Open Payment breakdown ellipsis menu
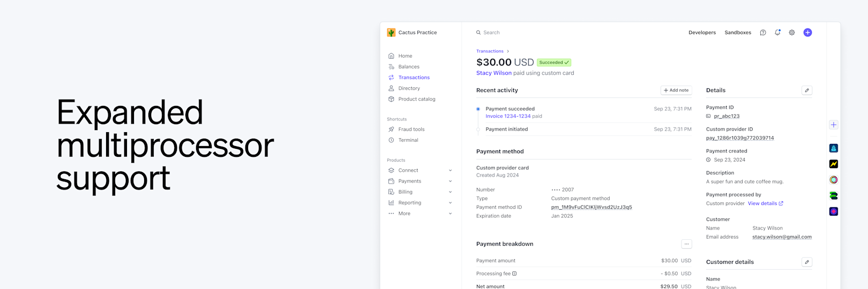This screenshot has width=868, height=289. pyautogui.click(x=686, y=244)
